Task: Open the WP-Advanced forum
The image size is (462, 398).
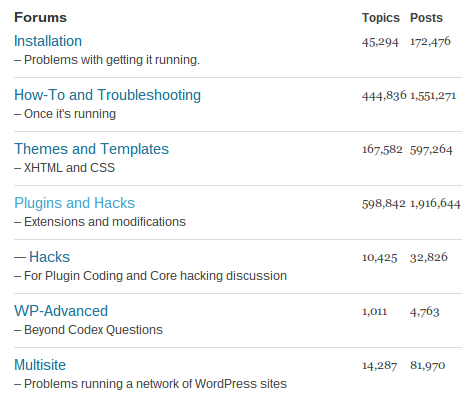Action: coord(61,311)
